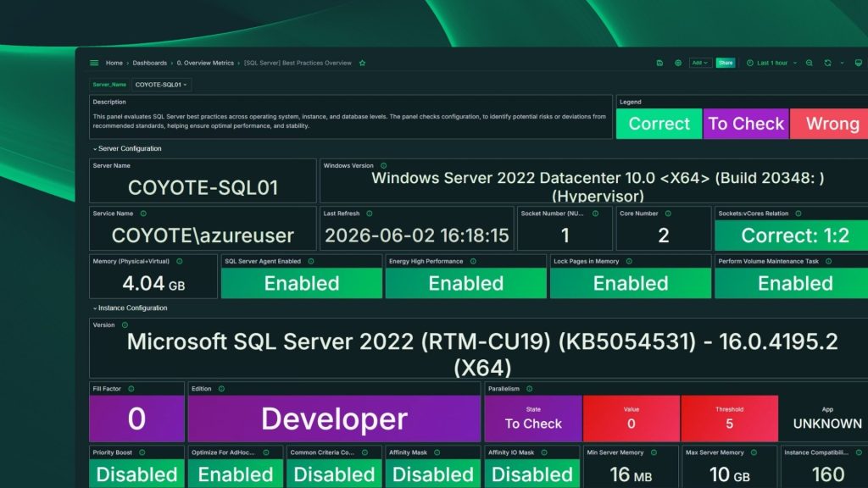The image size is (868, 488).
Task: Click info icon beside Version
Action: pos(125,325)
